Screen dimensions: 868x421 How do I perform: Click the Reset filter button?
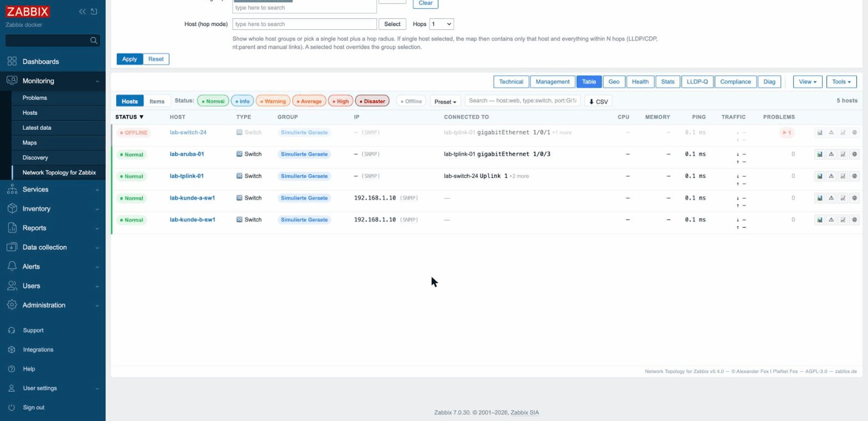pyautogui.click(x=156, y=59)
